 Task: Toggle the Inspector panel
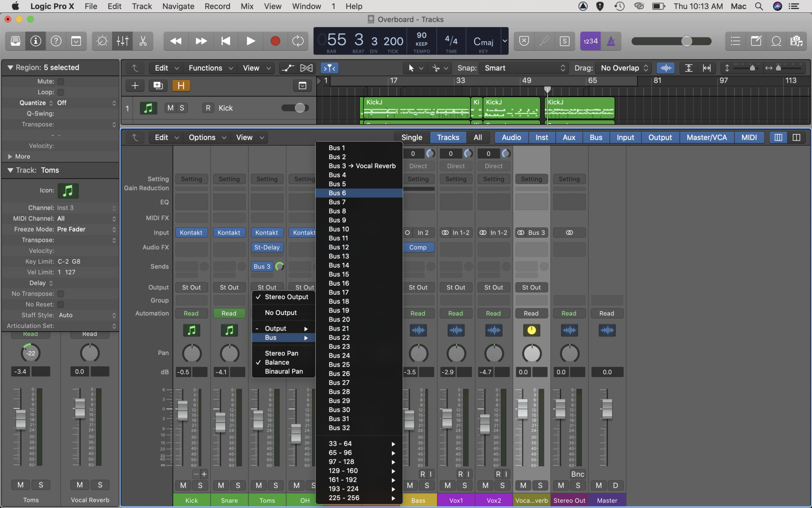coord(35,41)
